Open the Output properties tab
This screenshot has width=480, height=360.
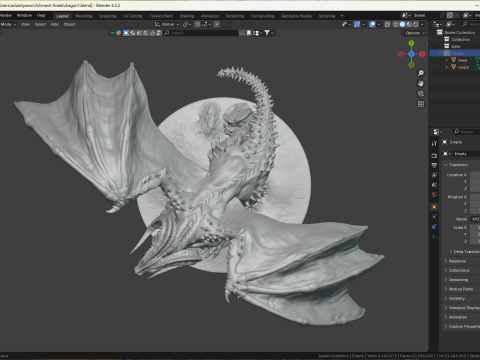pos(434,165)
